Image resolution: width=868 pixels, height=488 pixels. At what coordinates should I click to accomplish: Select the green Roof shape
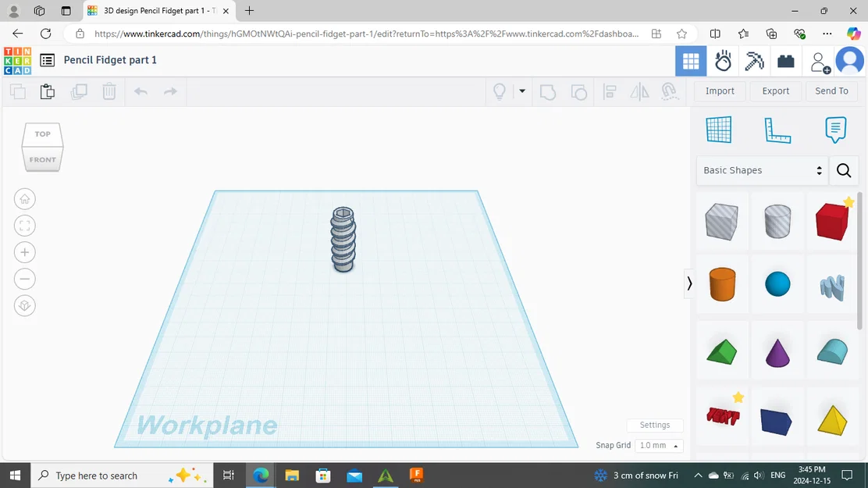(x=722, y=351)
